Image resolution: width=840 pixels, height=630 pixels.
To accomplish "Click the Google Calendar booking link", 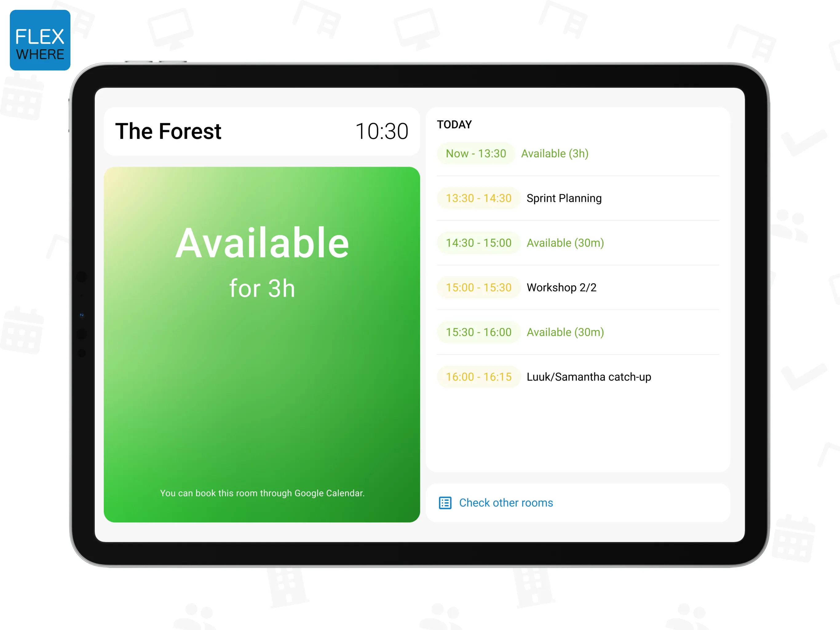I will click(262, 492).
